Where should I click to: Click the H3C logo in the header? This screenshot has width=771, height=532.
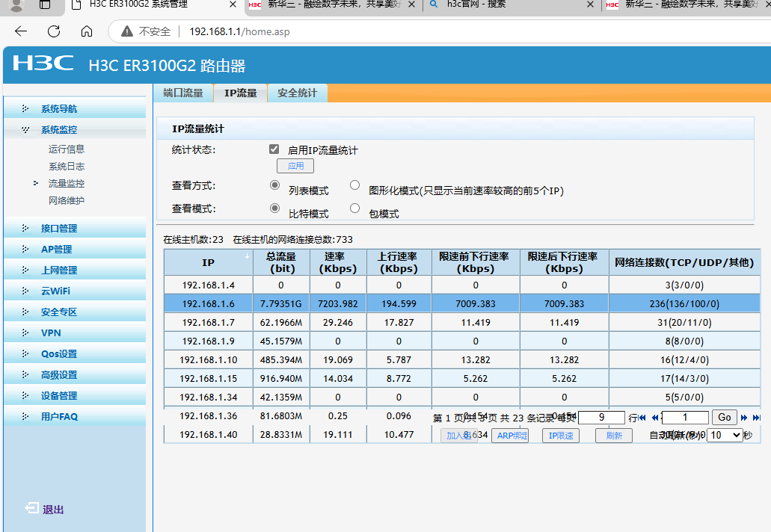[43, 64]
